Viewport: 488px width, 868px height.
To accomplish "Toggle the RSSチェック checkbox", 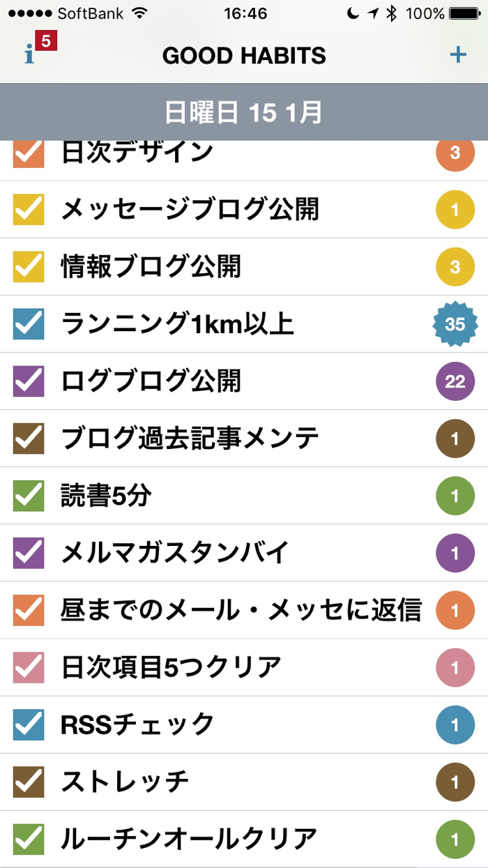I will point(29,724).
